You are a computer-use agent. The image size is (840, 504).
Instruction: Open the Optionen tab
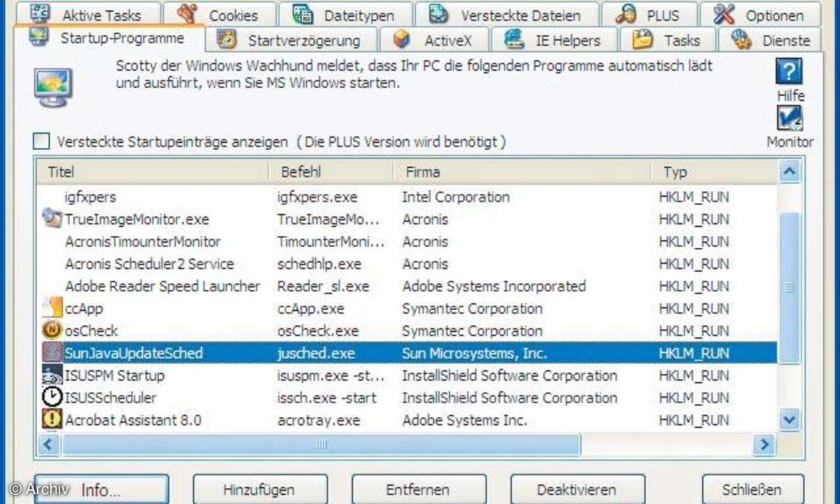point(762,14)
